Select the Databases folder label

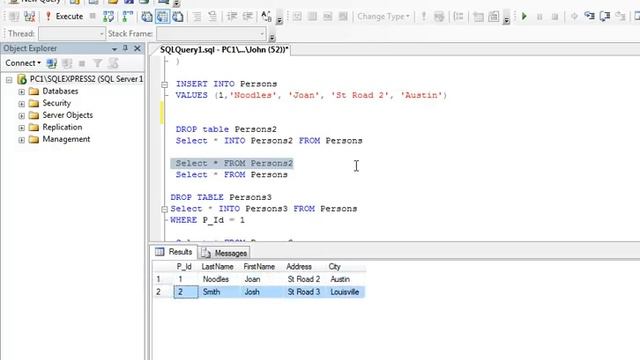pyautogui.click(x=60, y=91)
